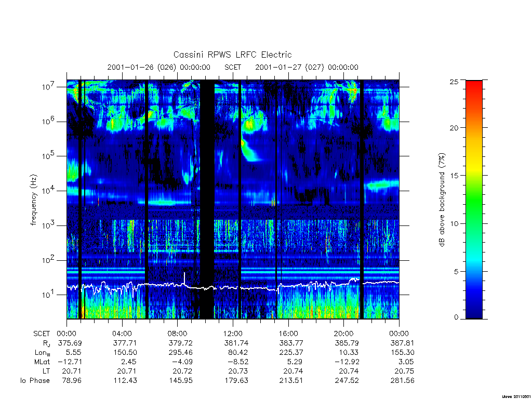Click the Io Phase value 281.56
The width and height of the screenshot is (532, 399).
[x=403, y=380]
